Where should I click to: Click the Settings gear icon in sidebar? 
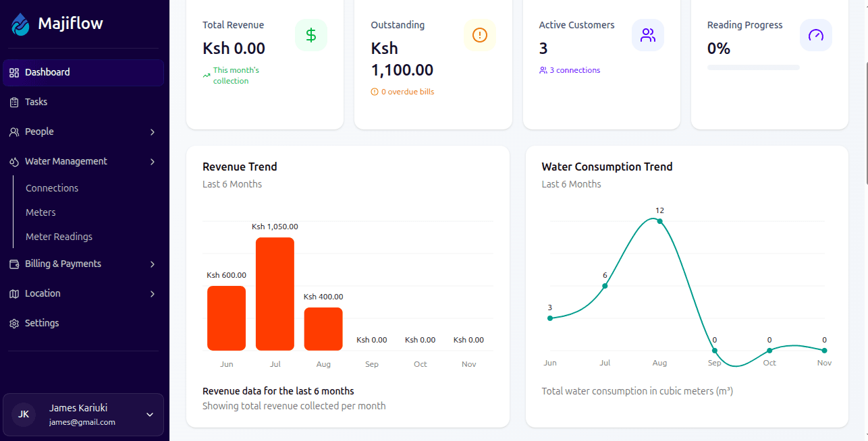[x=14, y=324]
